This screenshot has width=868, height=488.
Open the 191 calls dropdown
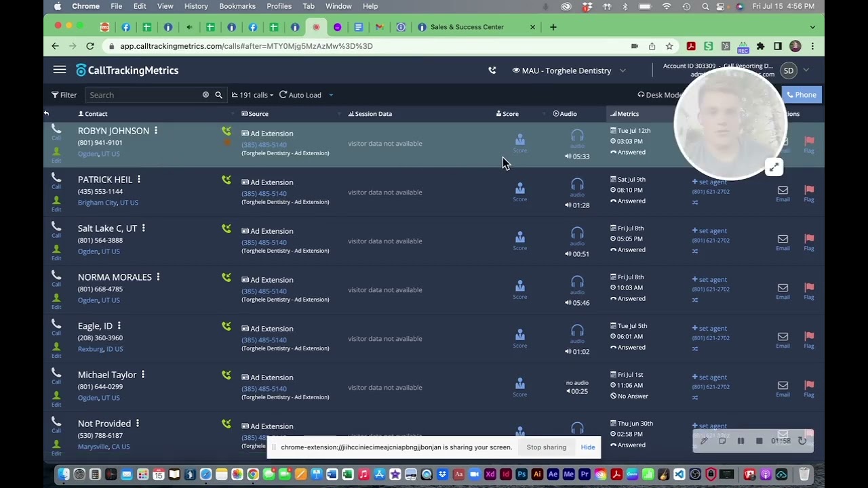252,95
